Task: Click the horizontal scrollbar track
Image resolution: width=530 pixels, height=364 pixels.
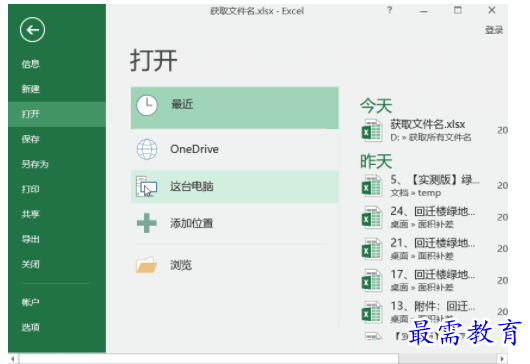Action: [x=447, y=358]
